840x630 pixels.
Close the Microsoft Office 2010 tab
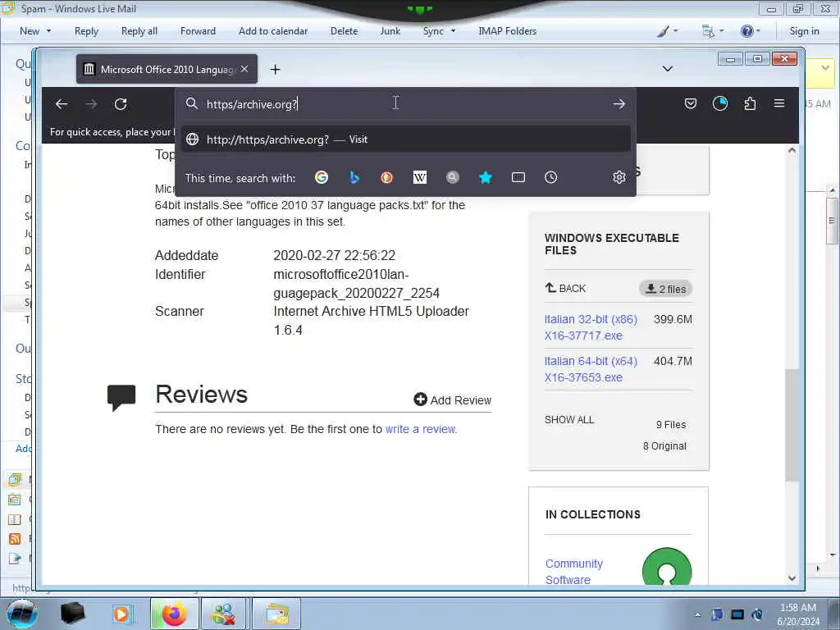(244, 69)
